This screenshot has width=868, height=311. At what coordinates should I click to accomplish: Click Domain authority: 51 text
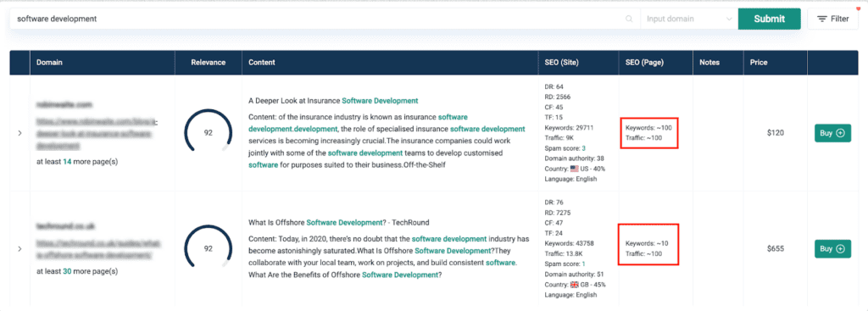[574, 274]
